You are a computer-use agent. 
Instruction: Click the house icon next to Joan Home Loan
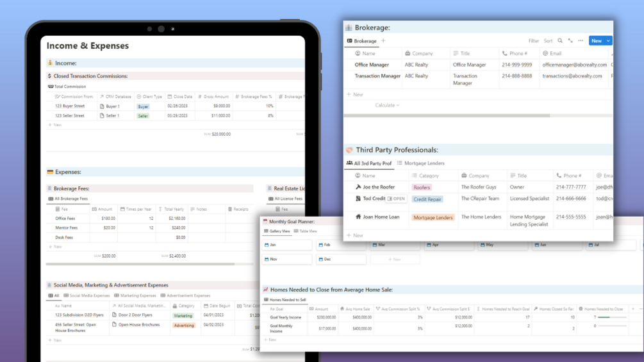[x=358, y=217]
